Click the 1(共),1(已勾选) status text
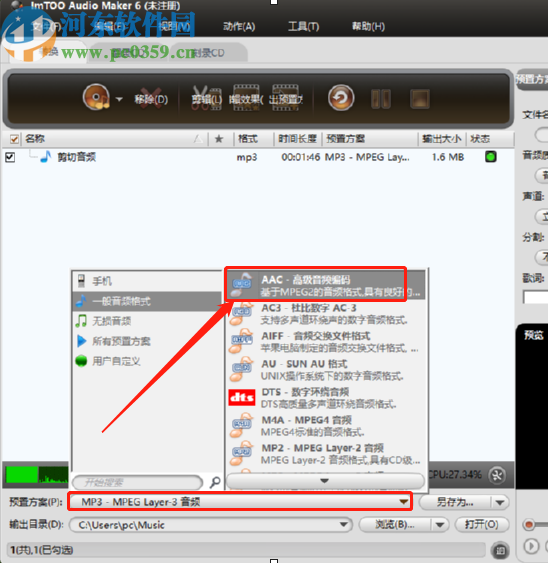Image resolution: width=548 pixels, height=563 pixels. [x=41, y=550]
